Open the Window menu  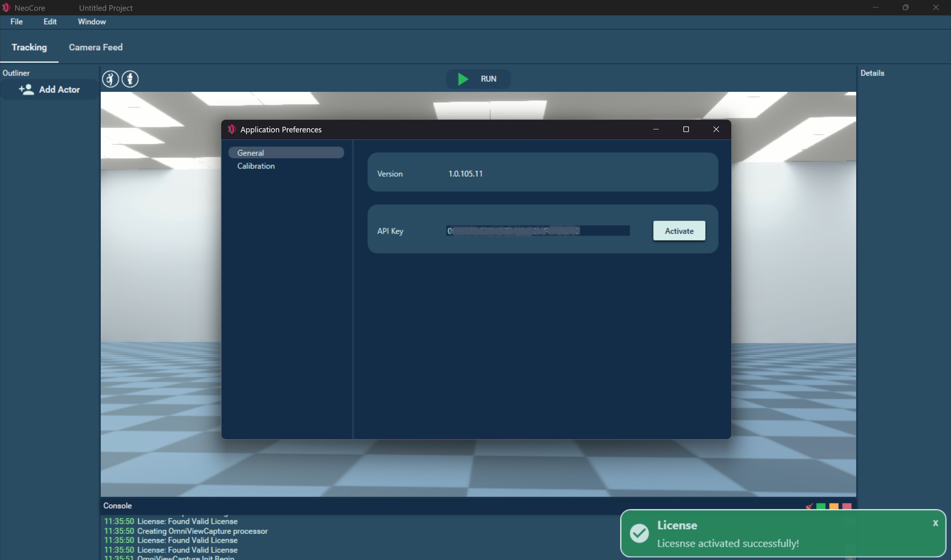click(92, 22)
